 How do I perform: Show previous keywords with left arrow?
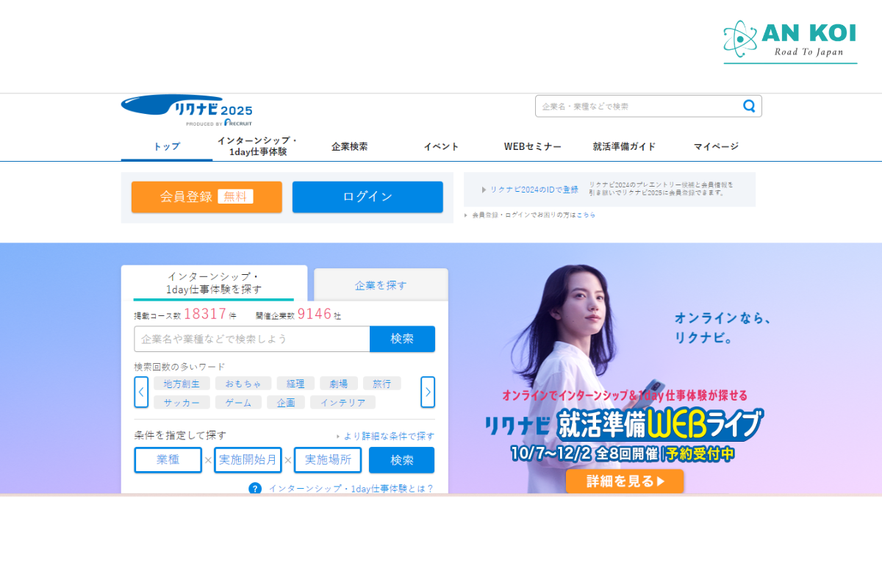tap(141, 392)
